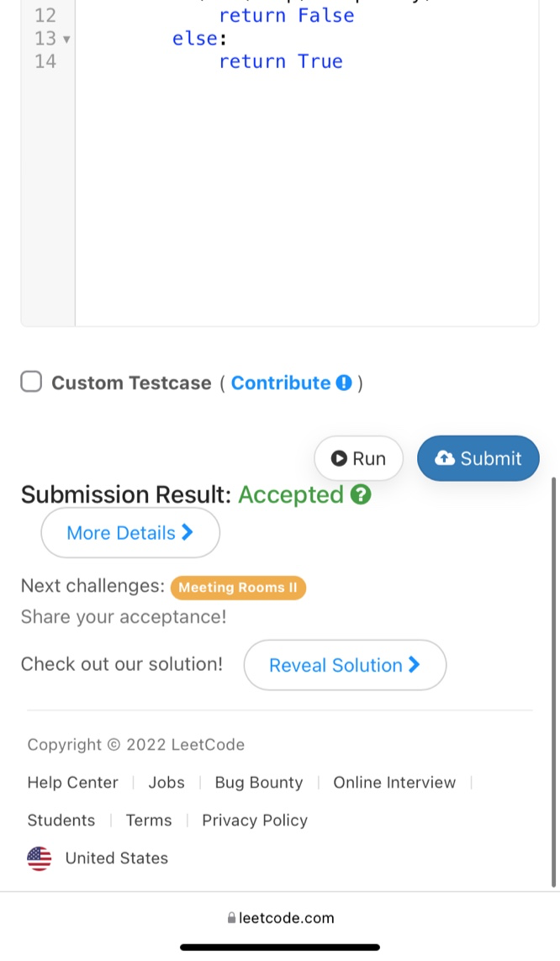The width and height of the screenshot is (560, 961).
Task: Click green question mark next to Accepted
Action: pyautogui.click(x=361, y=494)
